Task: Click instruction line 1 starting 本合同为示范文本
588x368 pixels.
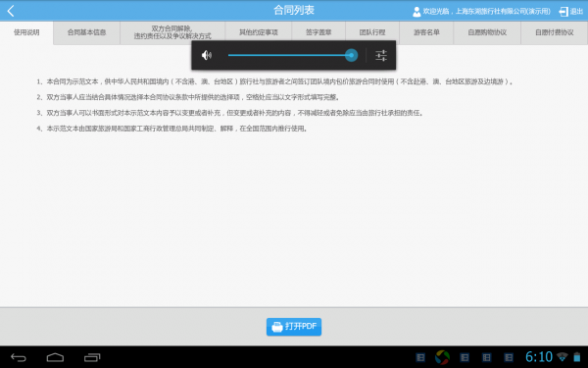Action: [x=274, y=81]
